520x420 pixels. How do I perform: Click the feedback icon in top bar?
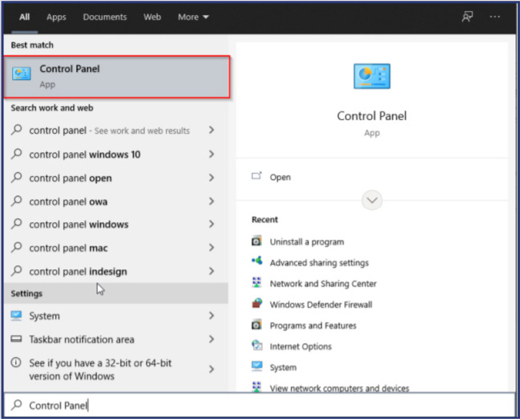tap(467, 17)
